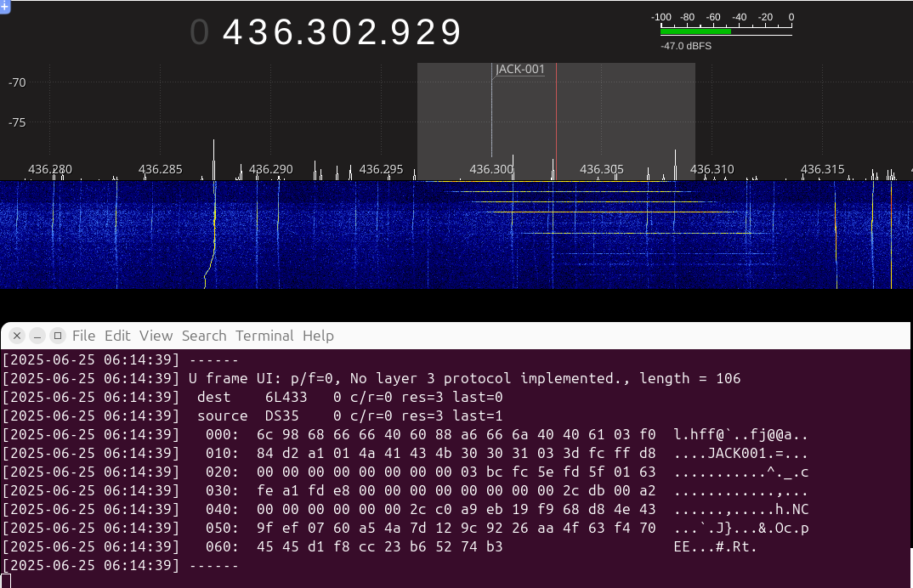Viewport: 913px width, 588px height.
Task: Click the 436.315 frequency axis label
Action: click(822, 169)
